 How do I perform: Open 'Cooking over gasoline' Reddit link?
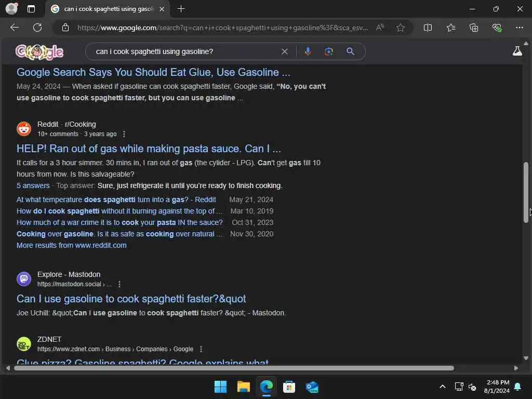click(x=119, y=234)
